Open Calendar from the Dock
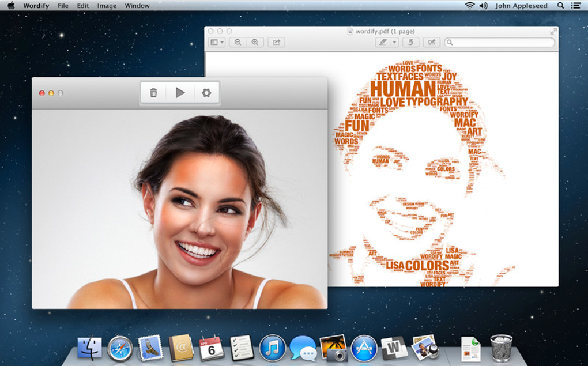The width and height of the screenshot is (588, 366). [x=211, y=348]
